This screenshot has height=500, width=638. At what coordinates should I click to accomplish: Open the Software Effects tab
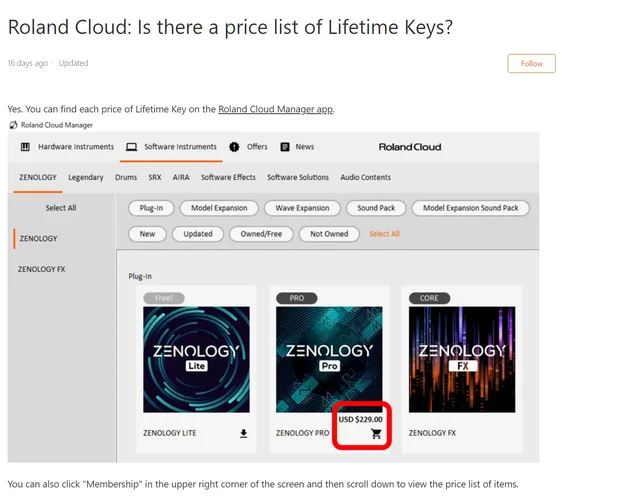pos(228,177)
